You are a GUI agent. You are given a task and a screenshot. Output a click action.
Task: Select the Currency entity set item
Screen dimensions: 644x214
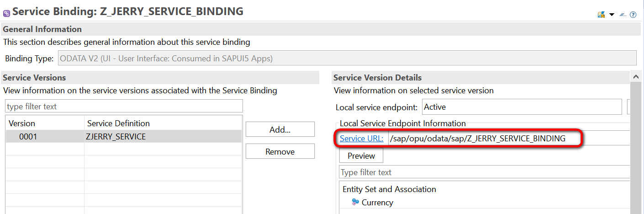(377, 203)
